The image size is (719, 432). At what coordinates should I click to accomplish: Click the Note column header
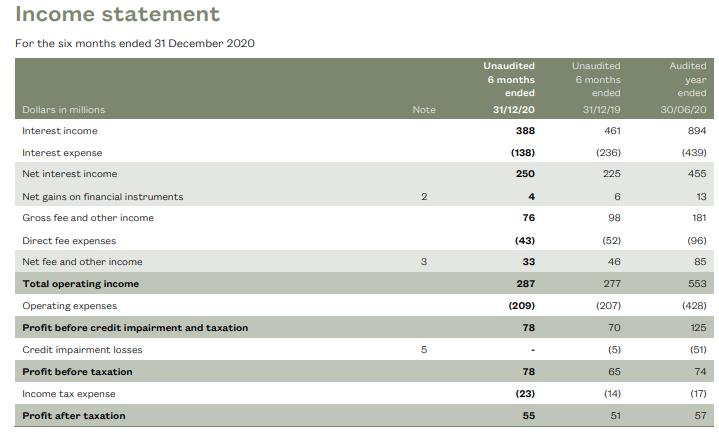[424, 109]
